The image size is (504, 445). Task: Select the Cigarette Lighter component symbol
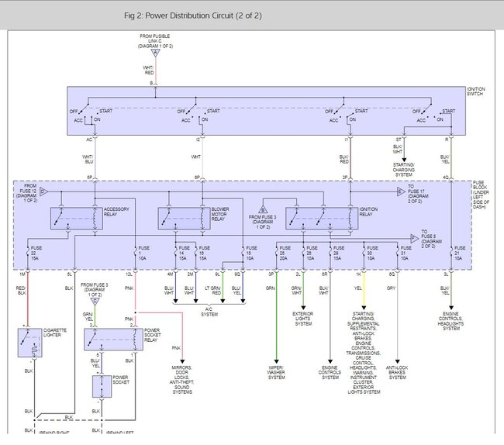(x=29, y=343)
